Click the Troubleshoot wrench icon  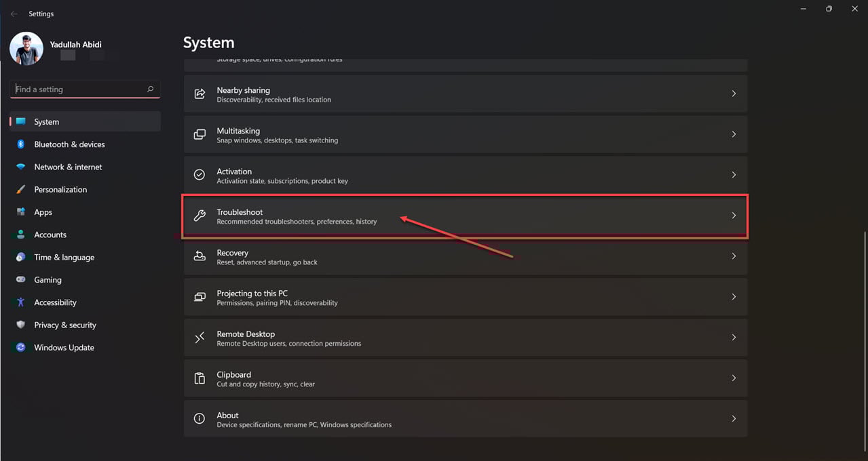200,216
